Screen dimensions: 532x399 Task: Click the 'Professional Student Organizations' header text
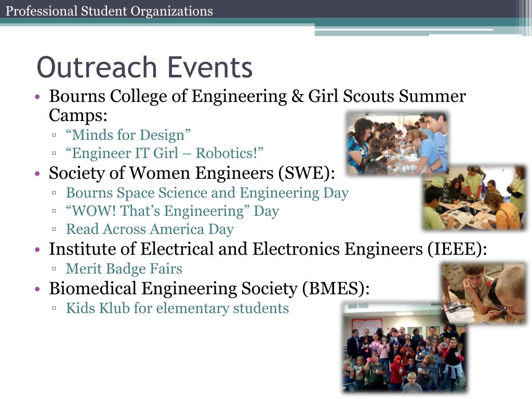tap(109, 11)
